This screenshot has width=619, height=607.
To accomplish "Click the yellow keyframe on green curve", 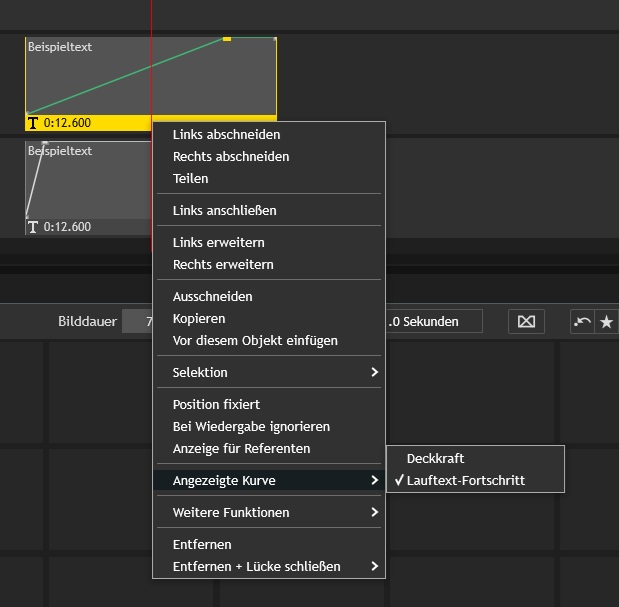I will click(227, 39).
